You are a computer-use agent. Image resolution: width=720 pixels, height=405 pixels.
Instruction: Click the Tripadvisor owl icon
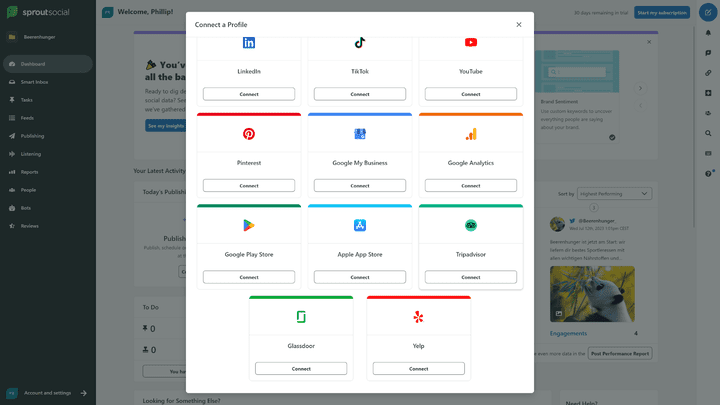pos(471,225)
